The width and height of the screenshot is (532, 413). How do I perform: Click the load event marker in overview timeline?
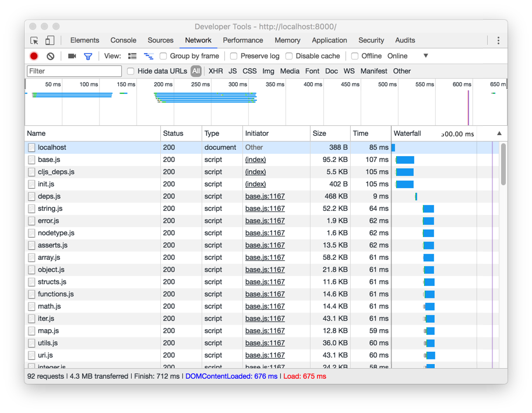[x=468, y=108]
